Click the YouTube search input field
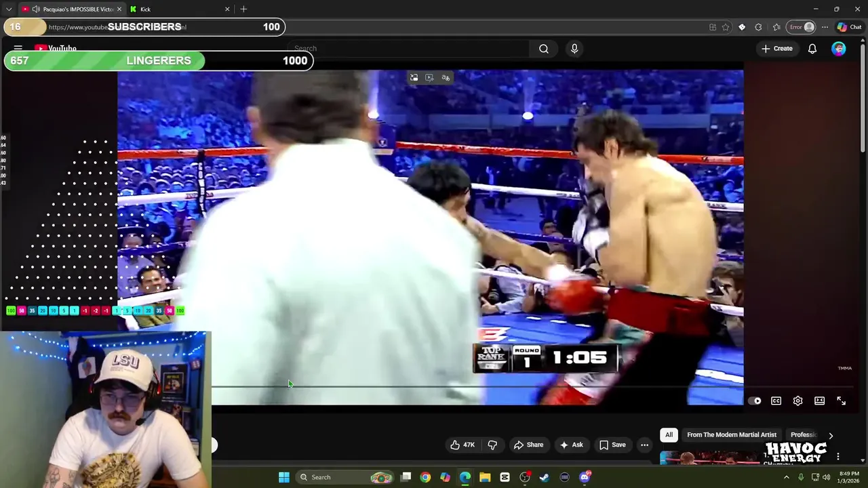The width and height of the screenshot is (868, 488). [408, 48]
